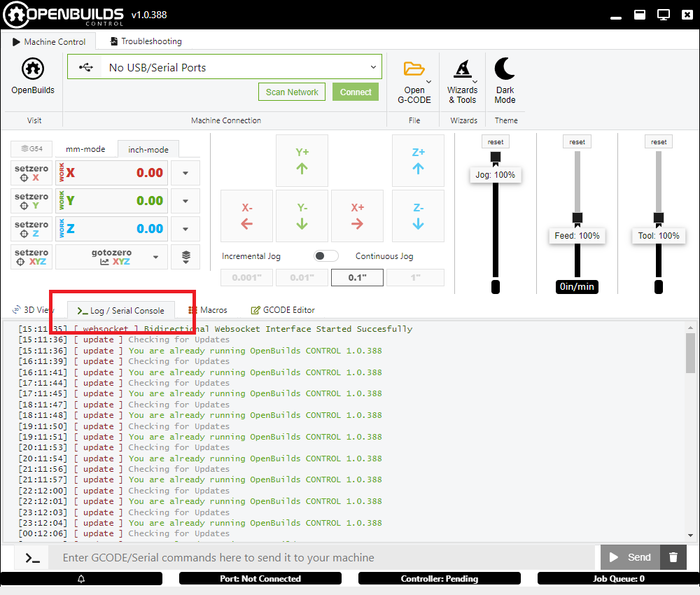Click the OpenBuilds gear visit icon
The height and width of the screenshot is (595, 700).
point(32,69)
